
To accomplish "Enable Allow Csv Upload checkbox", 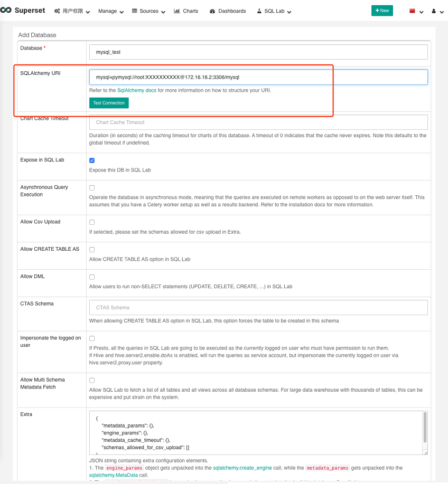I will point(92,222).
